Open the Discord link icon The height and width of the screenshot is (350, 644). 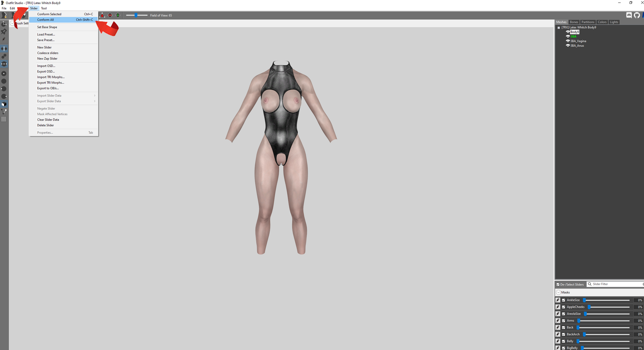[629, 15]
